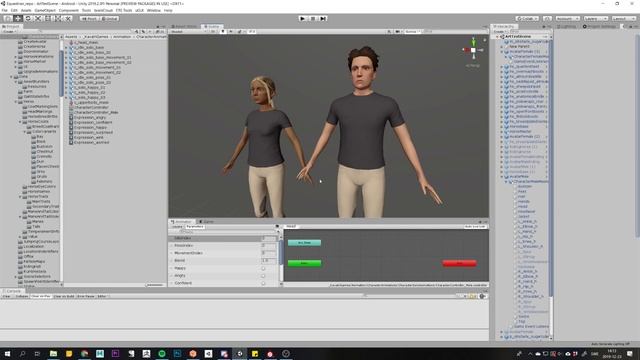
Task: Open the Layers dropdown
Action: pos(596,19)
